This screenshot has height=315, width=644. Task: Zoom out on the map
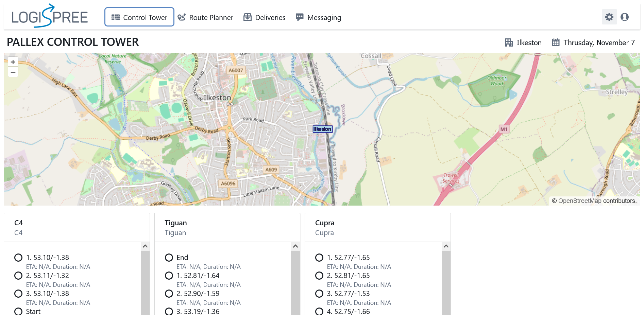13,72
